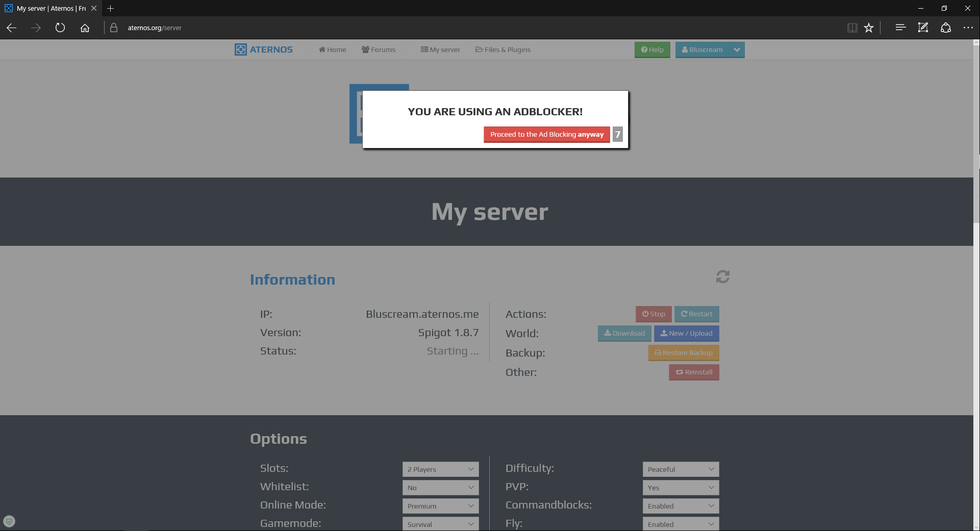
Task: Open a new tab with plus icon
Action: [111, 8]
